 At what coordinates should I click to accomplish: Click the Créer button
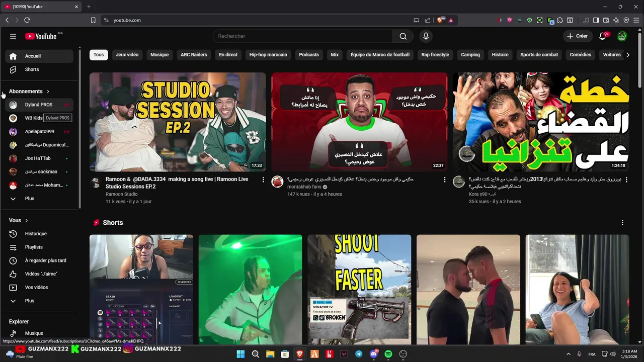point(577,36)
